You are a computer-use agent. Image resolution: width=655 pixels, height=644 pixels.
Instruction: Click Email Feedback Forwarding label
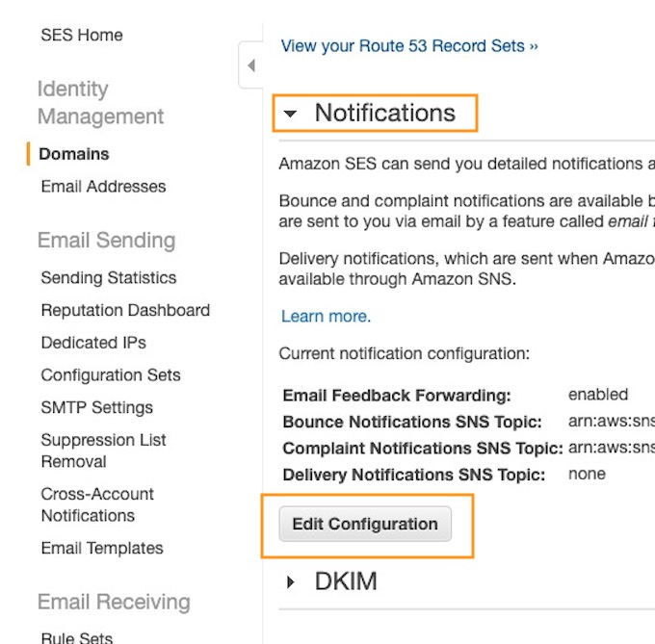397,396
